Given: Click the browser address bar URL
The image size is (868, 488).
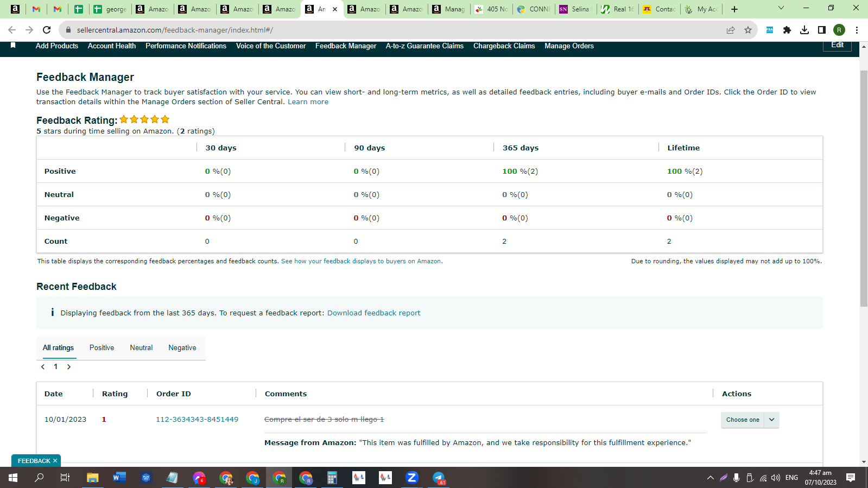Looking at the screenshot, I should [x=175, y=30].
